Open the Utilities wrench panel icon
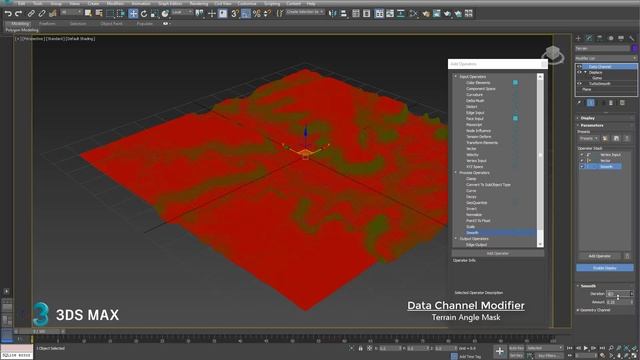640x360 pixels. pos(632,38)
